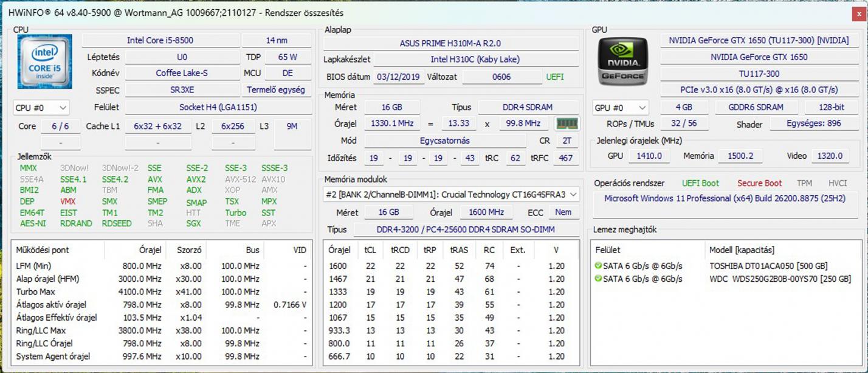Screen dimensions: 868x373
Task: Click the PCIe v3.0 x16 link field
Action: coord(759,90)
